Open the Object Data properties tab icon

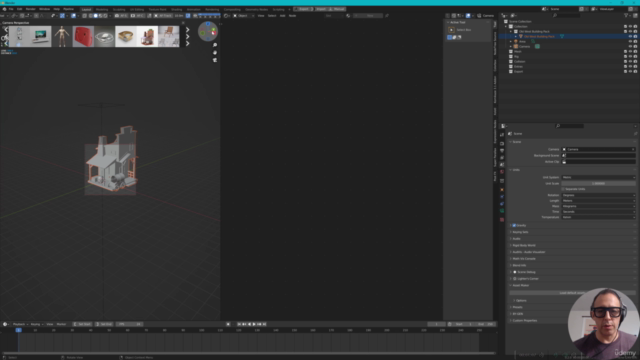(502, 211)
